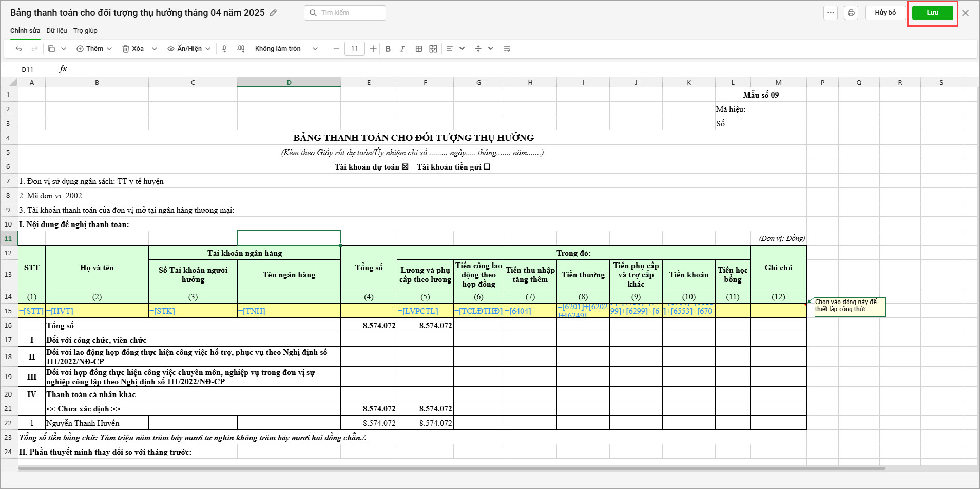Viewport: 980px width, 489px height.
Task: Expand the Xóa options arrow
Action: coord(155,49)
